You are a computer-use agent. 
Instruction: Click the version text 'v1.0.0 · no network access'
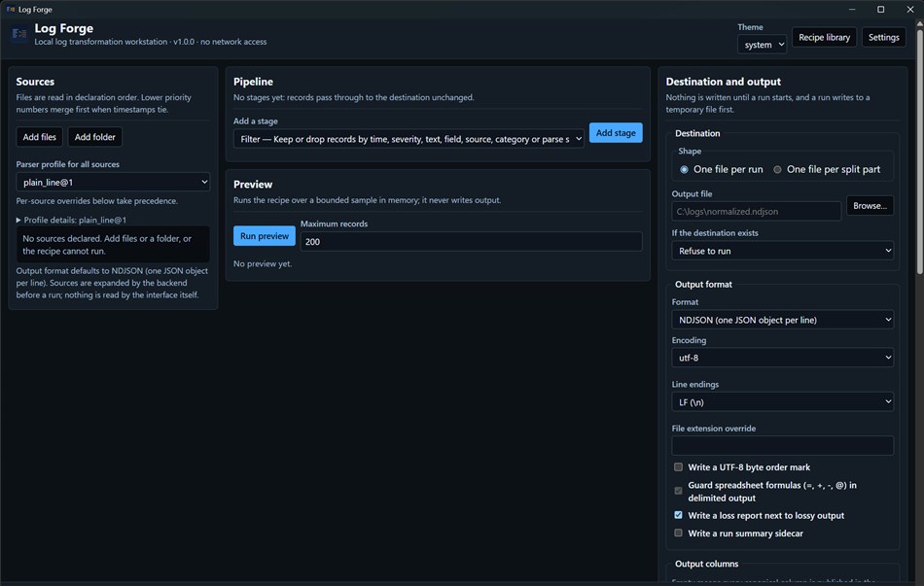(x=220, y=42)
